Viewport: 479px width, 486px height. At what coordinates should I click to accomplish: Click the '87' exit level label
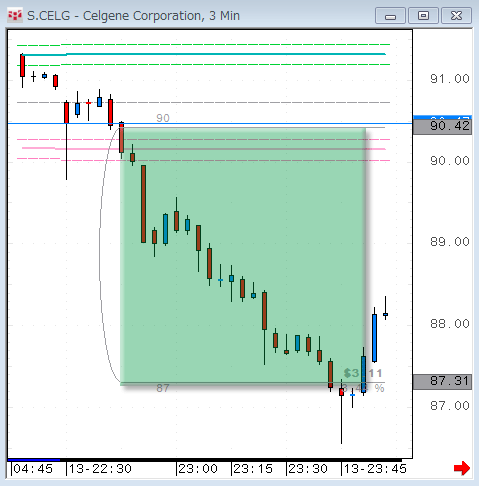pos(163,388)
